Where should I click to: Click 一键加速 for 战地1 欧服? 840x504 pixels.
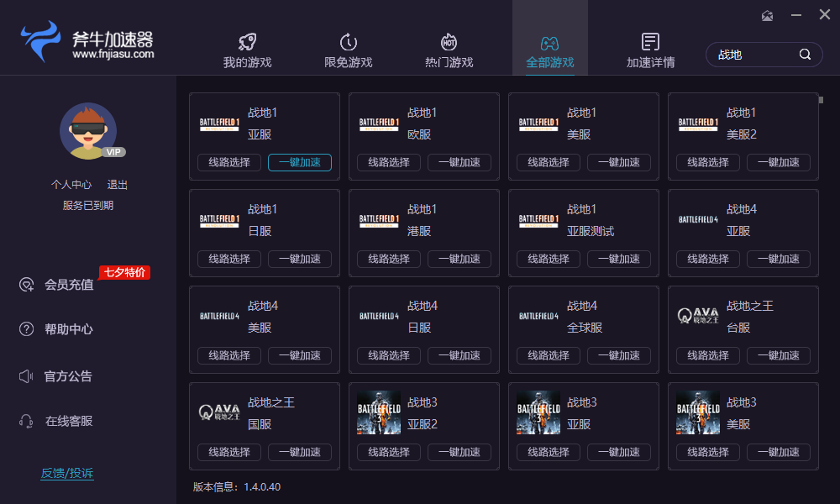[x=459, y=162]
